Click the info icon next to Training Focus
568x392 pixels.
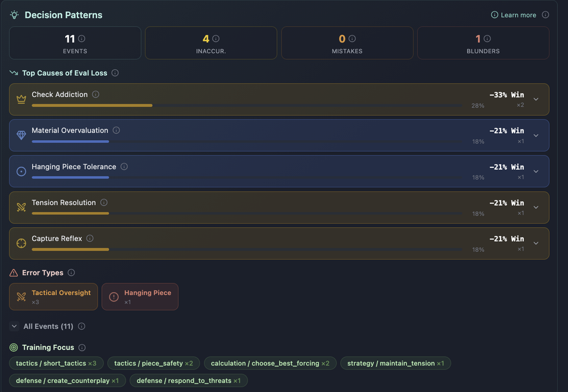(x=82, y=348)
